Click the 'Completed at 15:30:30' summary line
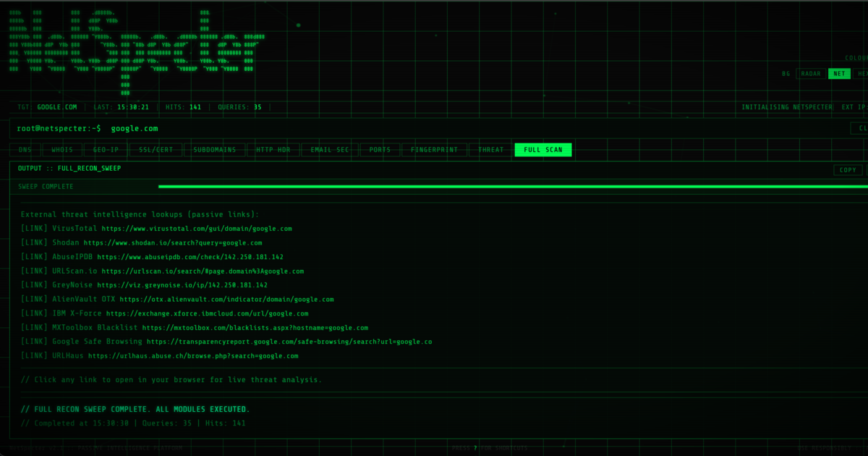 tap(133, 423)
